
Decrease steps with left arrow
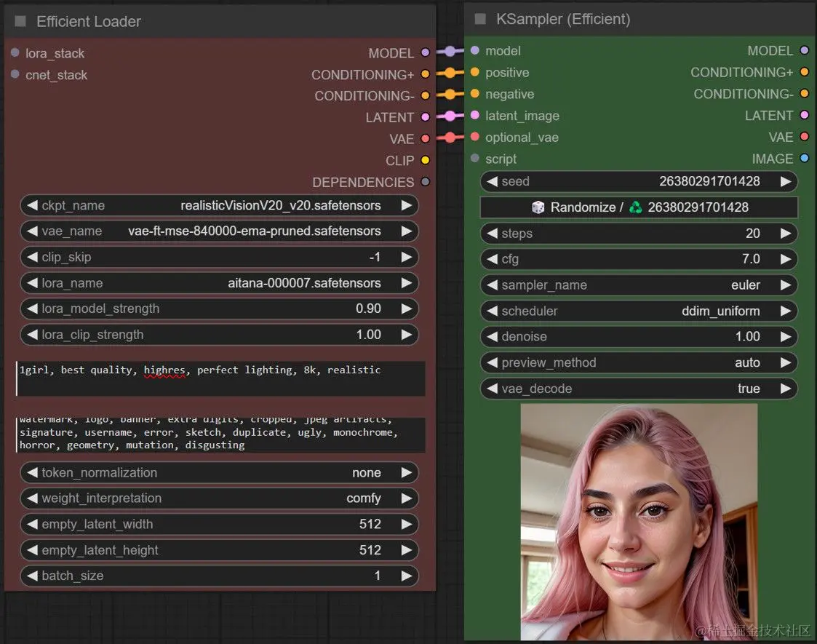click(x=493, y=234)
